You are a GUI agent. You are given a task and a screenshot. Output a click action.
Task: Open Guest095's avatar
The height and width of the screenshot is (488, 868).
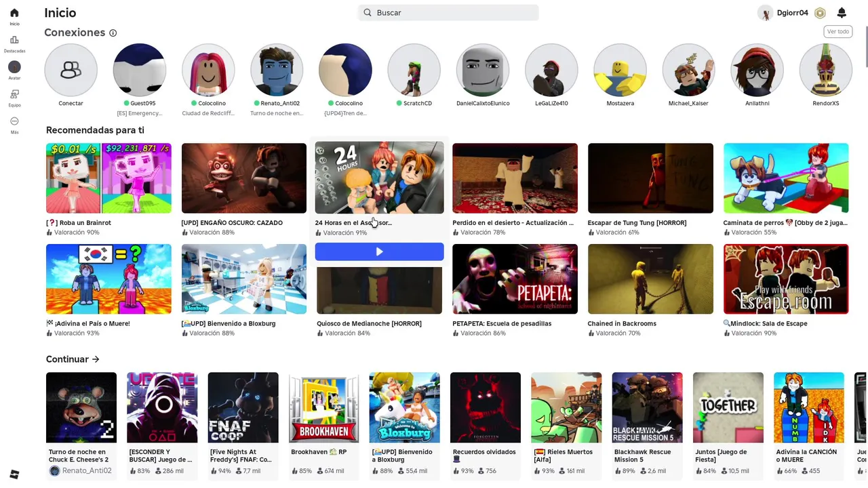pos(140,70)
